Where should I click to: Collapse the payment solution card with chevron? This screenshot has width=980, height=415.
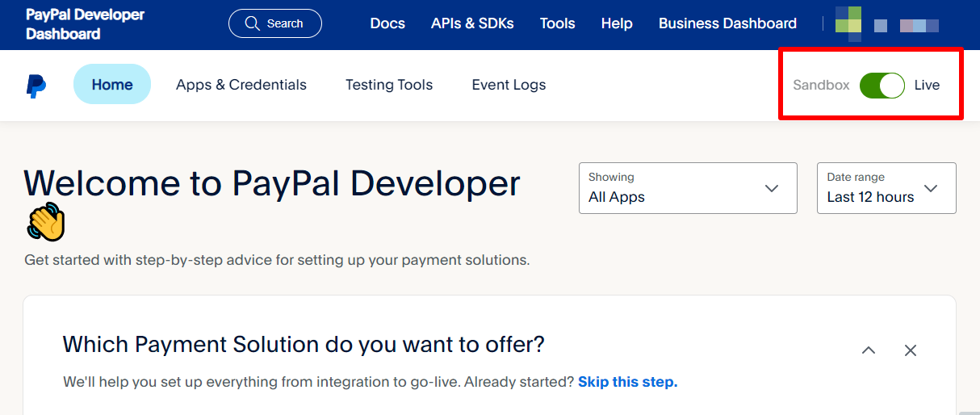click(869, 350)
